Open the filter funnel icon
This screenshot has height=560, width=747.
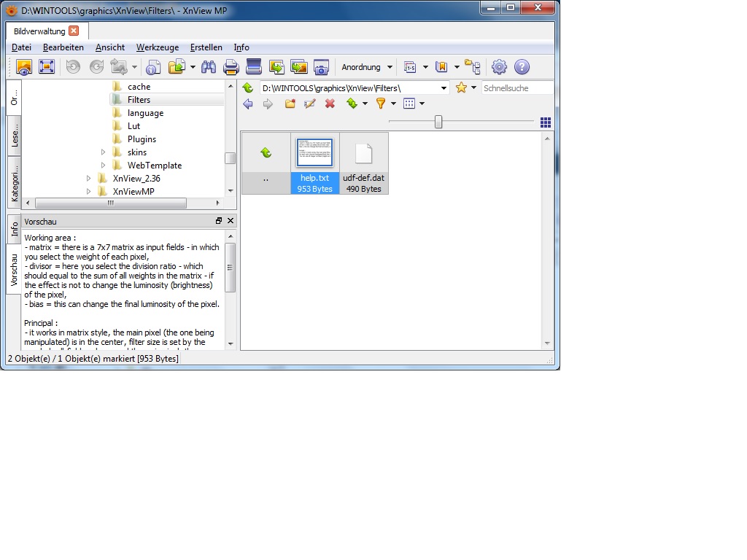coord(381,104)
